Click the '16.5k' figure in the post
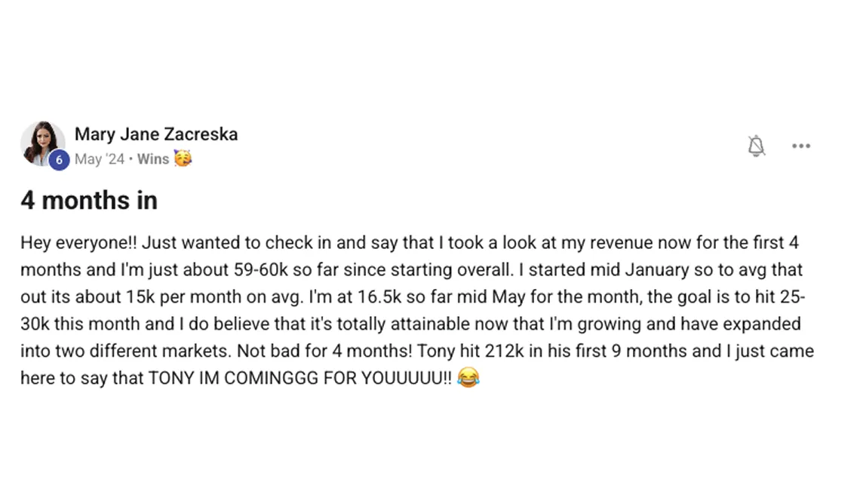 [x=374, y=297]
